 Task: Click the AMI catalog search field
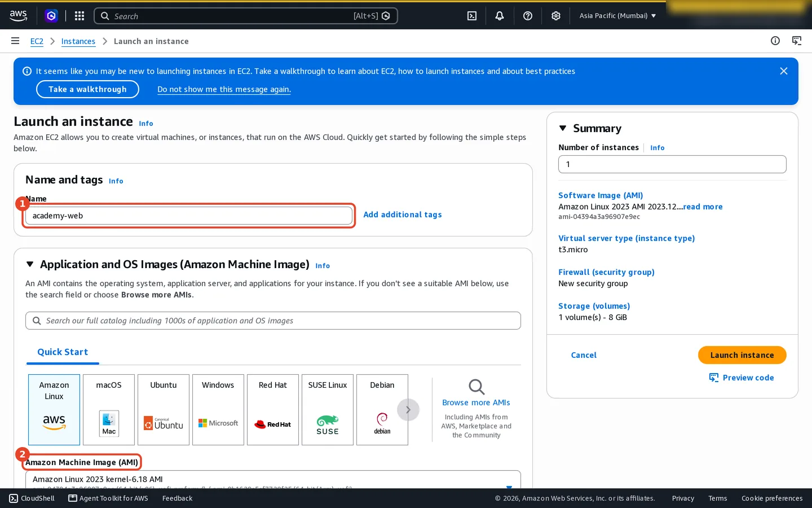click(x=273, y=321)
